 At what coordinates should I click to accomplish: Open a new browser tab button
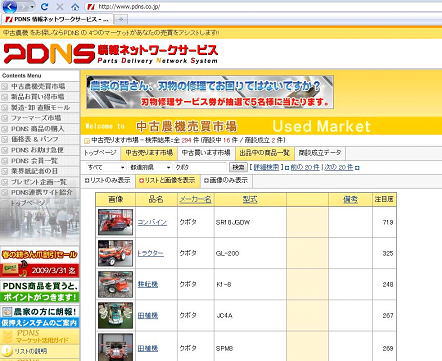click(x=121, y=19)
